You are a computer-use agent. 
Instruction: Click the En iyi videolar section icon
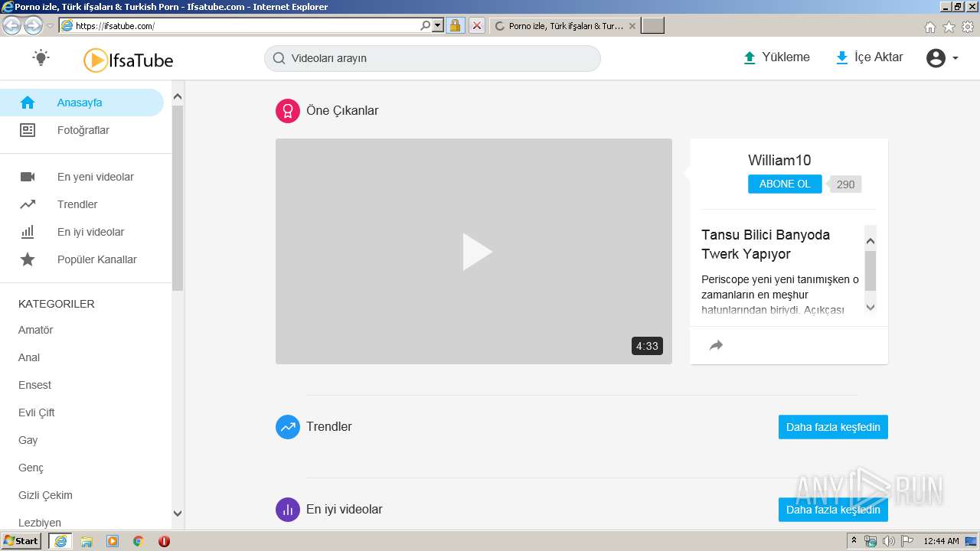[288, 510]
